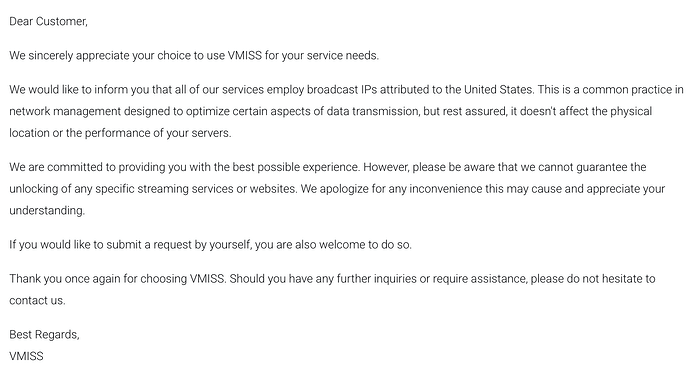The height and width of the screenshot is (368, 690).
Task: Click the words 'welcome to do so.'
Action: pos(365,245)
